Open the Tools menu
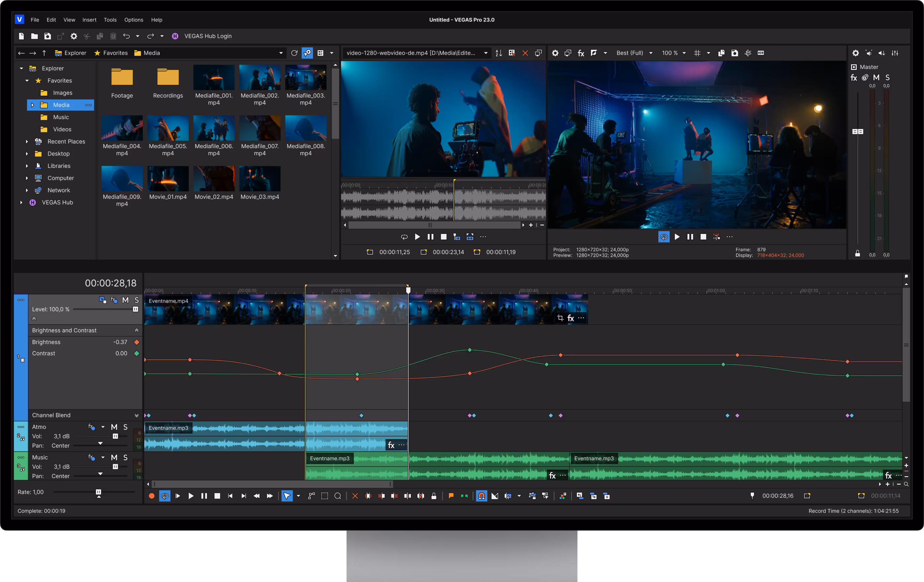Screen dimensions: 924x582 point(110,19)
